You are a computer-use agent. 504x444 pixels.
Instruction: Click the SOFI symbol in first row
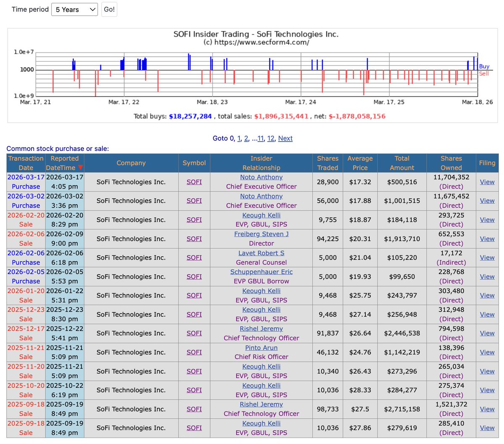pyautogui.click(x=194, y=182)
